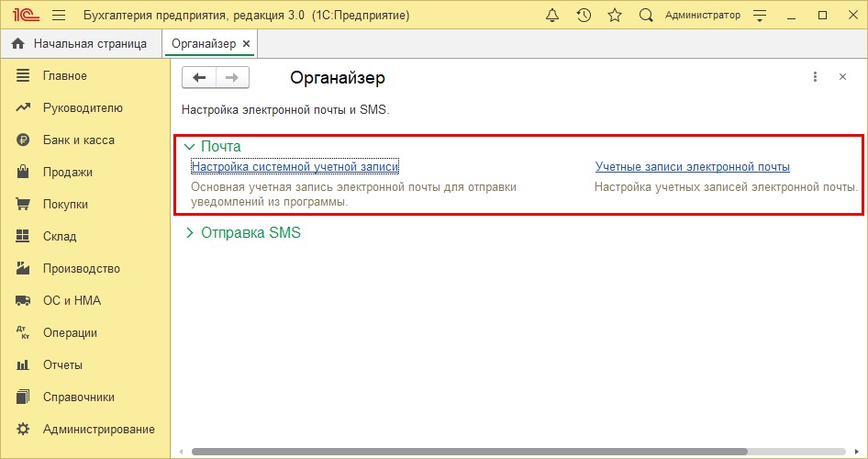This screenshot has height=459, width=868.
Task: Click the Администратор user name
Action: (x=702, y=16)
